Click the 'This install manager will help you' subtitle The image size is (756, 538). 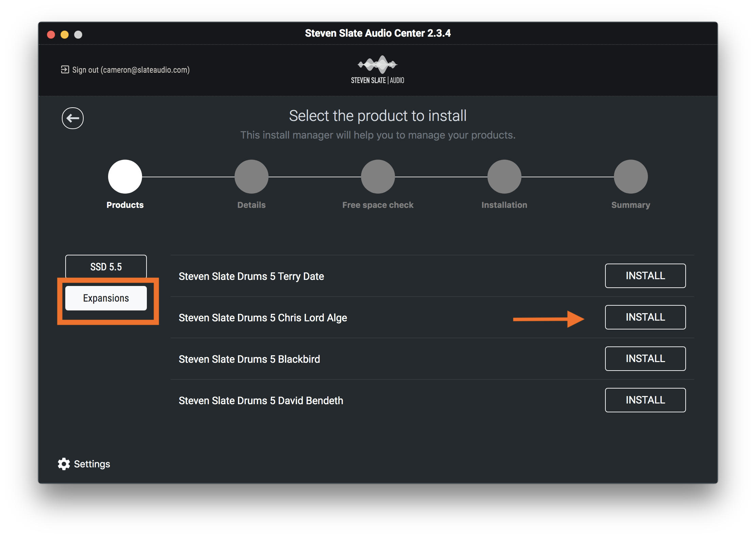click(378, 135)
